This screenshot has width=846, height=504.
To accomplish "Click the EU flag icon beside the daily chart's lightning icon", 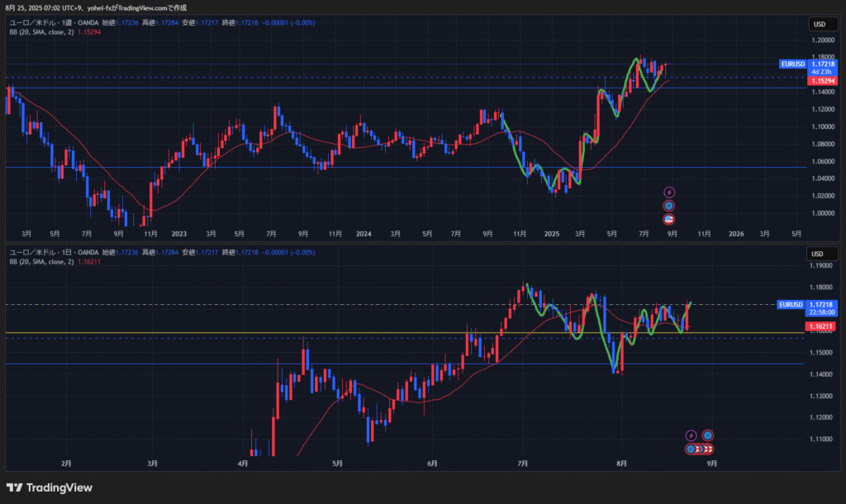I will click(x=708, y=435).
